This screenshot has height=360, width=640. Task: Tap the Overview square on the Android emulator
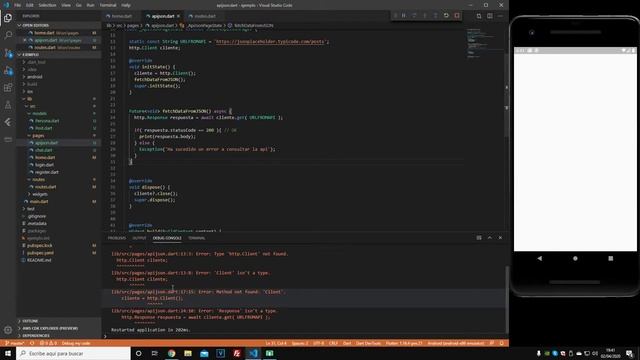(x=611, y=258)
